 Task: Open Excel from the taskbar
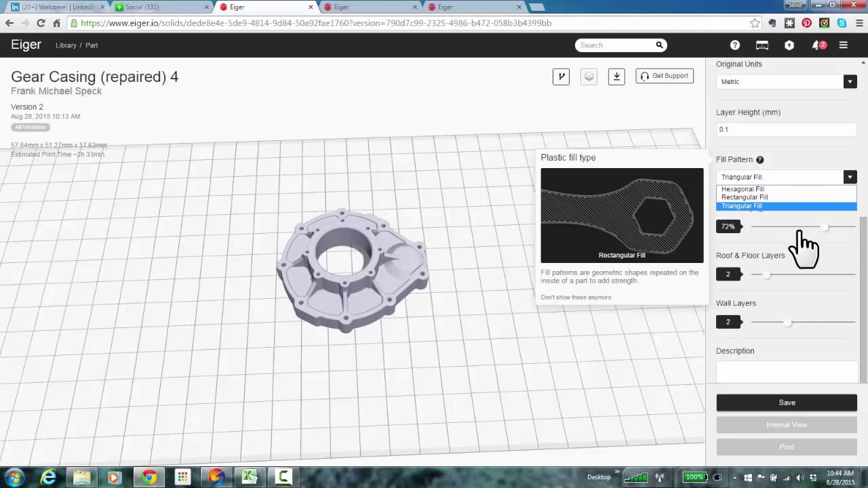tap(250, 477)
